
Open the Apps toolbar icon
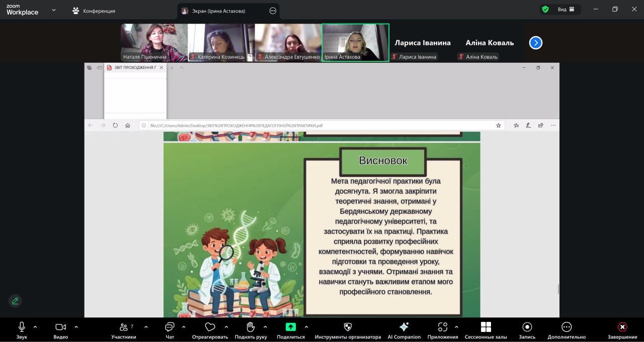(x=442, y=327)
